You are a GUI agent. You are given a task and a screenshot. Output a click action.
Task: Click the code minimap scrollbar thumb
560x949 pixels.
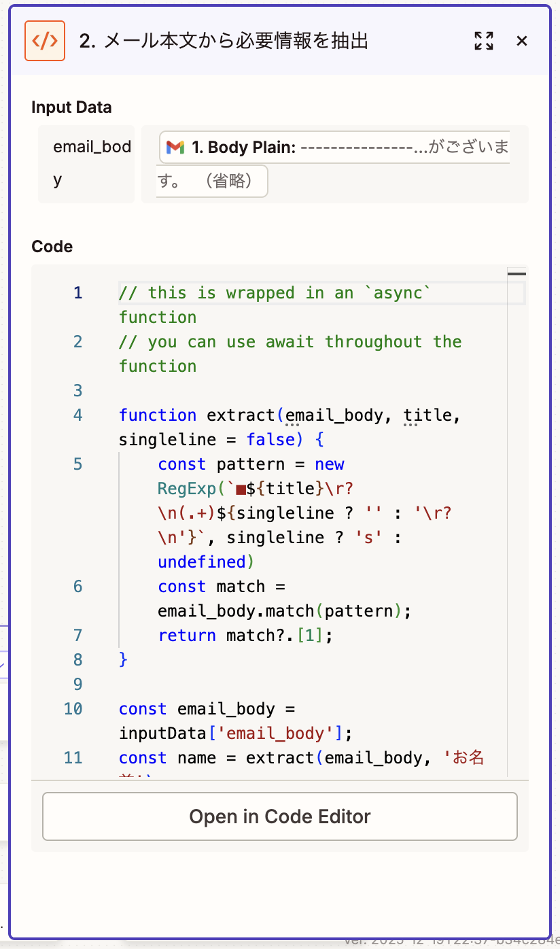[517, 274]
